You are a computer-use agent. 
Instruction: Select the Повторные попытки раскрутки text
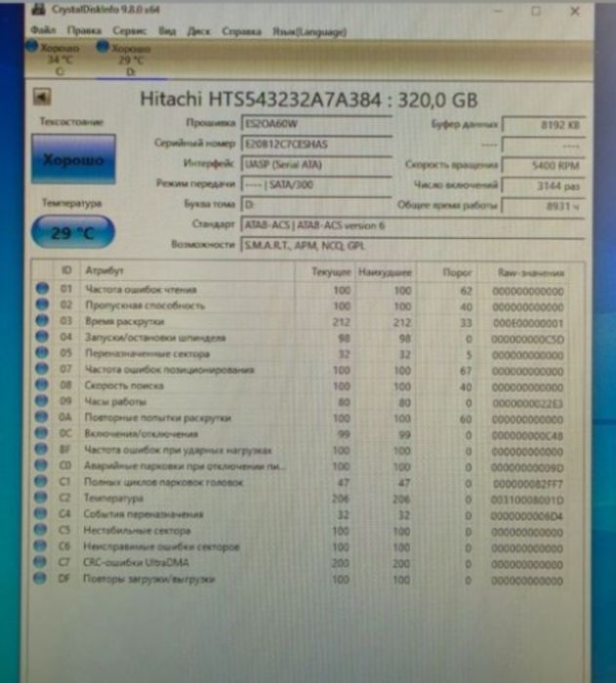point(157,418)
